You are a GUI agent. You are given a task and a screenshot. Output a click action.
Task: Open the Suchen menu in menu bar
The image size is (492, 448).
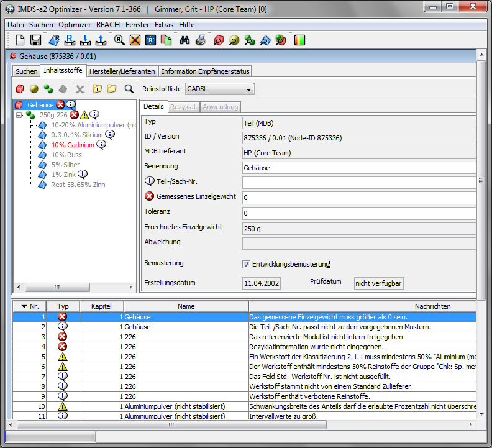coord(41,25)
